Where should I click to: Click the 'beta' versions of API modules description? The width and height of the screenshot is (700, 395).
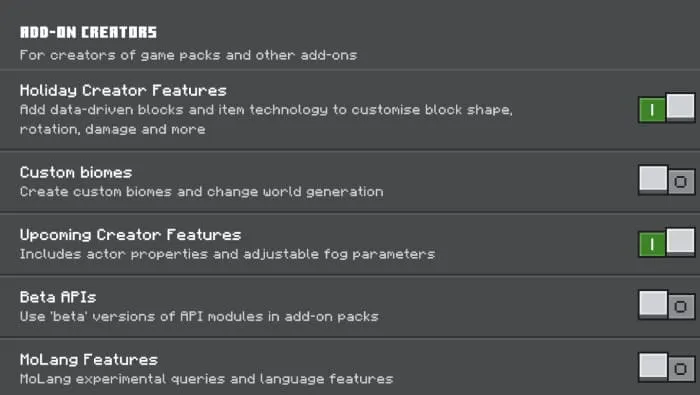coord(199,317)
